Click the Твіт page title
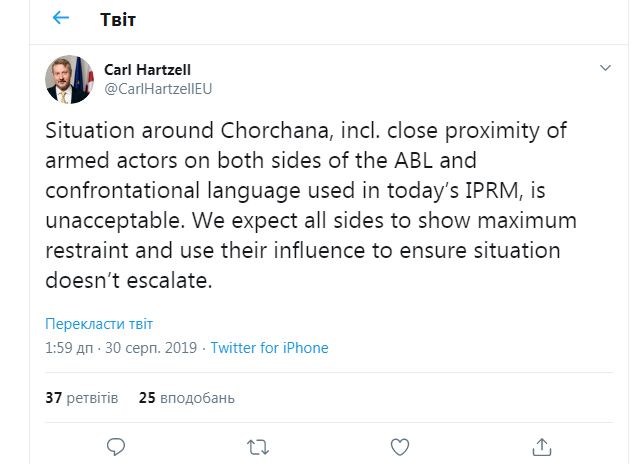The width and height of the screenshot is (638, 464). pyautogui.click(x=119, y=19)
